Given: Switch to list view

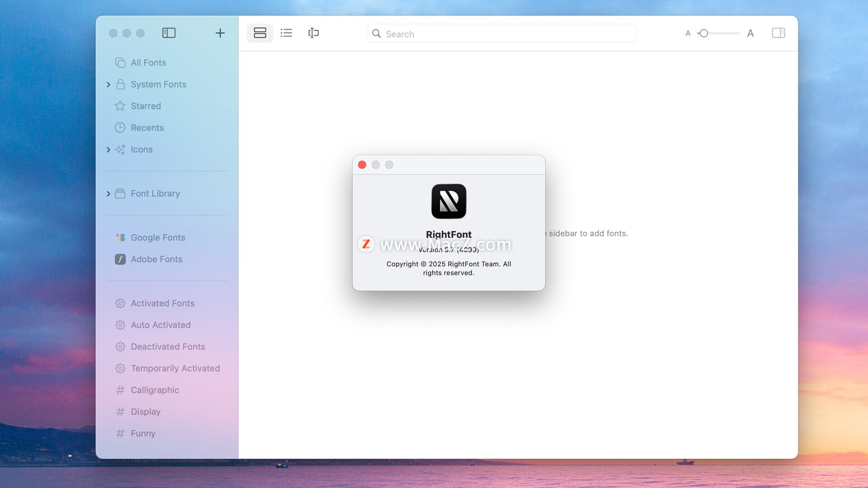Looking at the screenshot, I should [x=286, y=33].
